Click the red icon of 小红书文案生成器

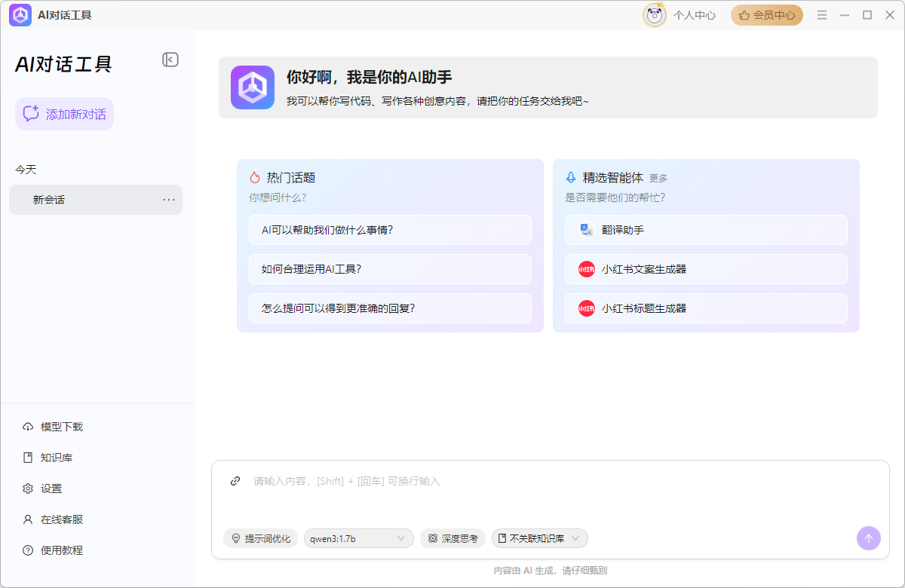tap(587, 269)
